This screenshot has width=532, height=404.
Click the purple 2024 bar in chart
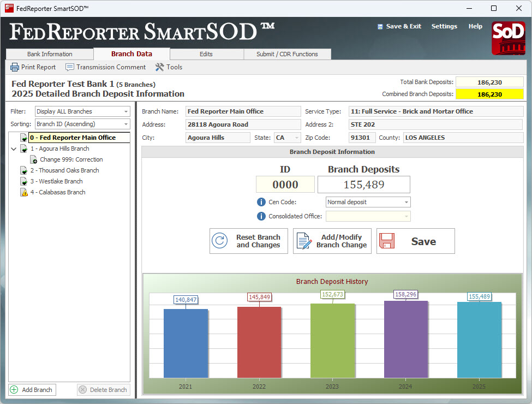[x=406, y=339]
